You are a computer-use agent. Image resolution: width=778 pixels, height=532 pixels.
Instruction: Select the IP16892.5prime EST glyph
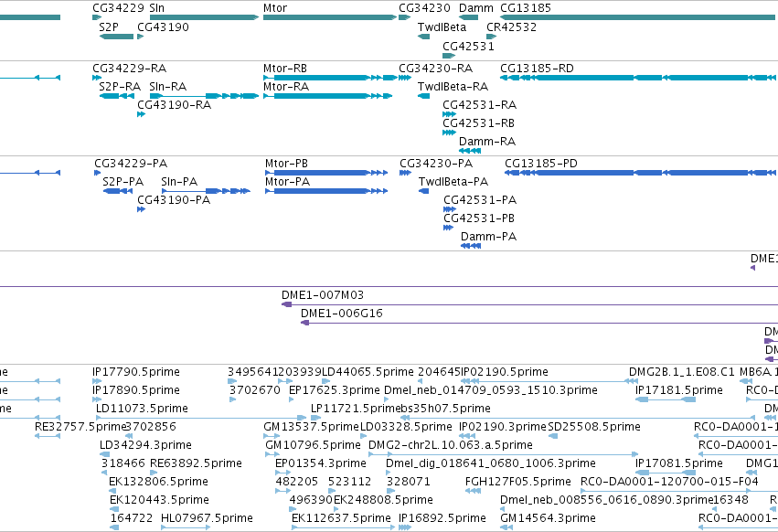click(405, 527)
